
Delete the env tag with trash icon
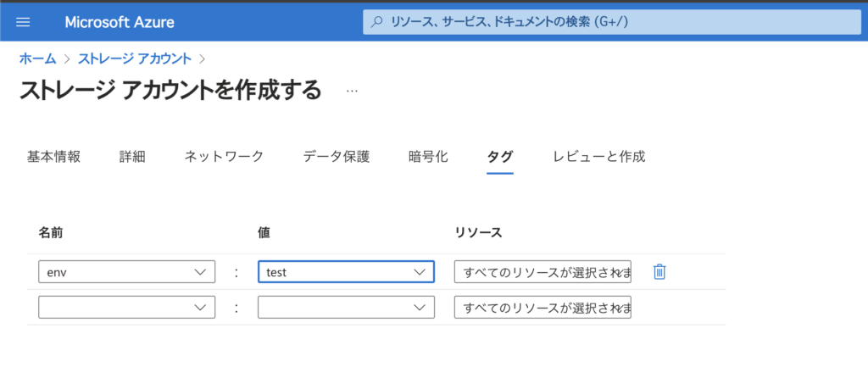tap(659, 272)
